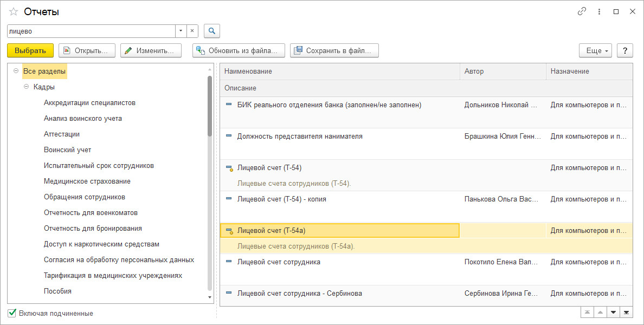Open the three-dot window menu
Screen dimensions: 644x325
pos(599,11)
